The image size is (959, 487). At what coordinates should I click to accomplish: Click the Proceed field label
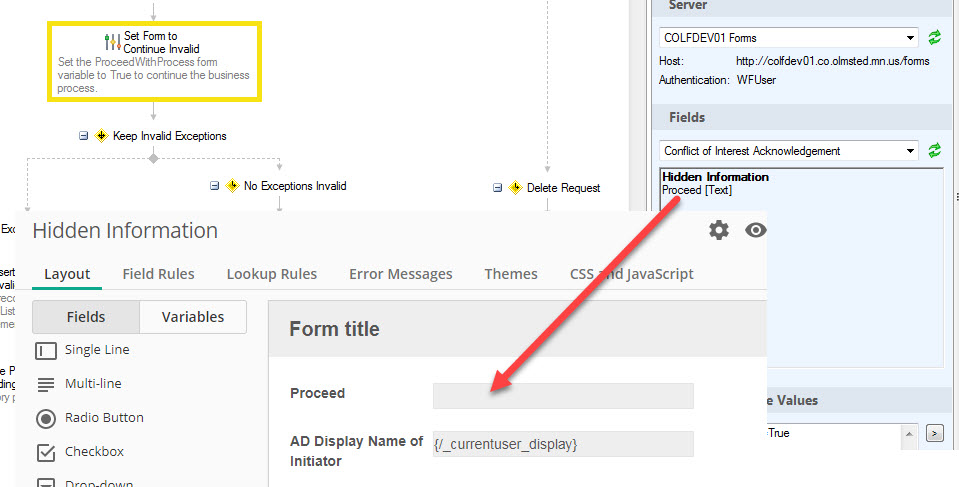click(317, 393)
